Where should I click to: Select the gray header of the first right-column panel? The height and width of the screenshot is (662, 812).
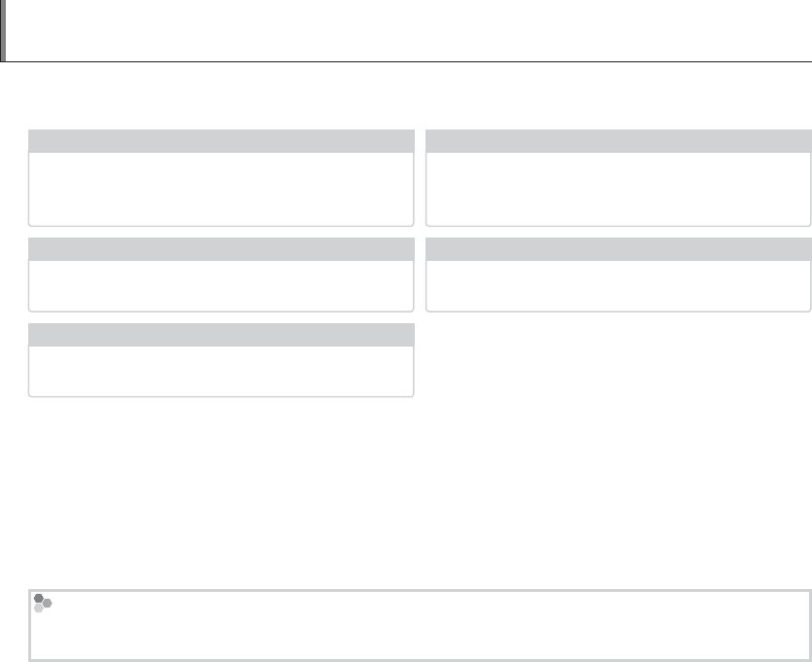pos(618,140)
